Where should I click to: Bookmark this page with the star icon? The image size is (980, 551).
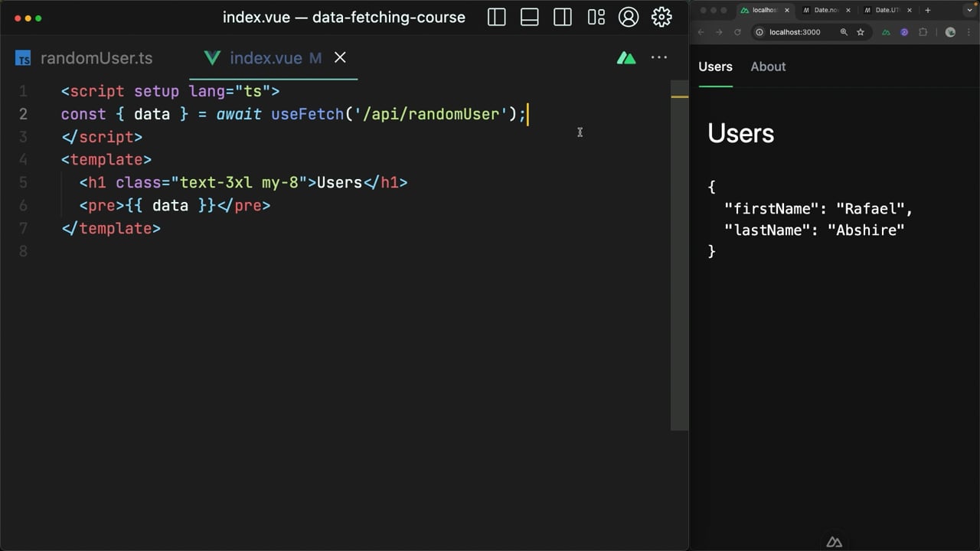pyautogui.click(x=861, y=32)
